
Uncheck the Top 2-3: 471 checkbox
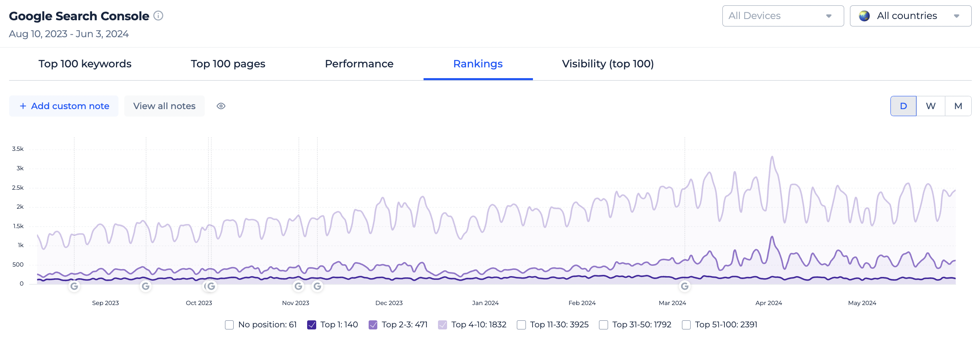tap(373, 325)
